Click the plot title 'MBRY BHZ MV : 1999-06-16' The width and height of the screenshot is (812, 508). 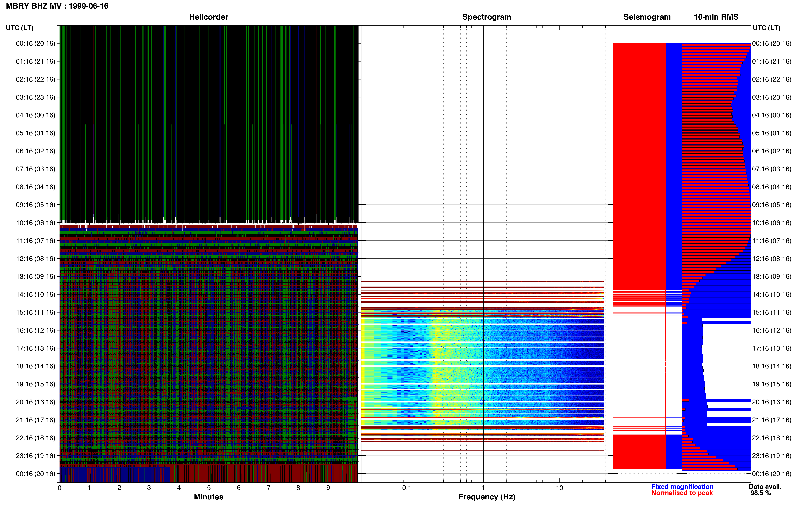pyautogui.click(x=57, y=6)
